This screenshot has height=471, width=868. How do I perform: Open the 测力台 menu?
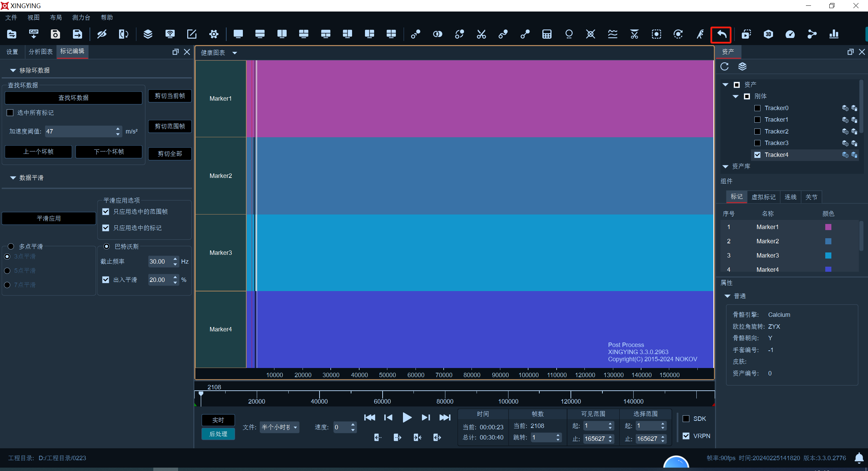(81, 18)
